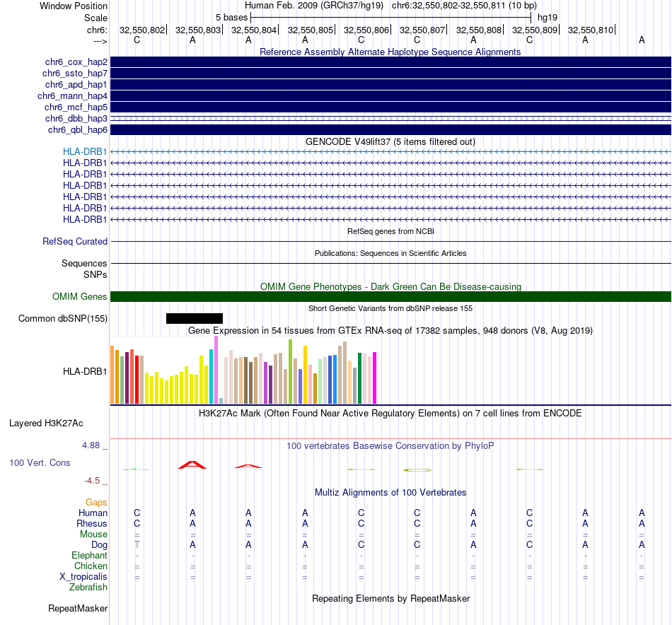The width and height of the screenshot is (672, 625).
Task: Select the chr6_ssto_hap7 track label
Action: (75, 74)
